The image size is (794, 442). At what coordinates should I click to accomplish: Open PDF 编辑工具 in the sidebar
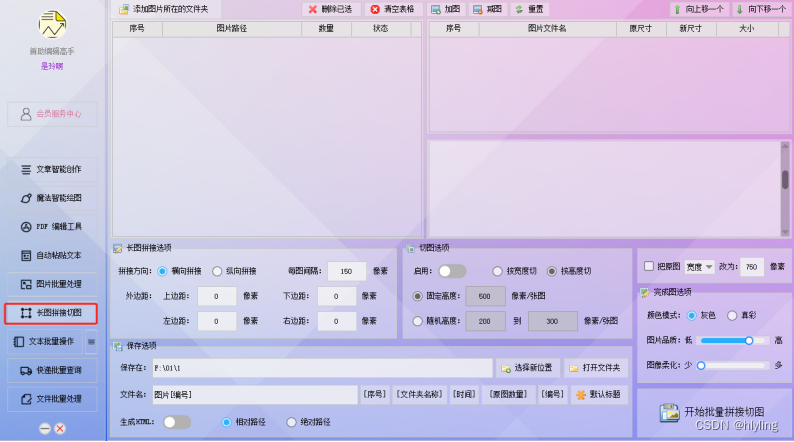point(52,227)
